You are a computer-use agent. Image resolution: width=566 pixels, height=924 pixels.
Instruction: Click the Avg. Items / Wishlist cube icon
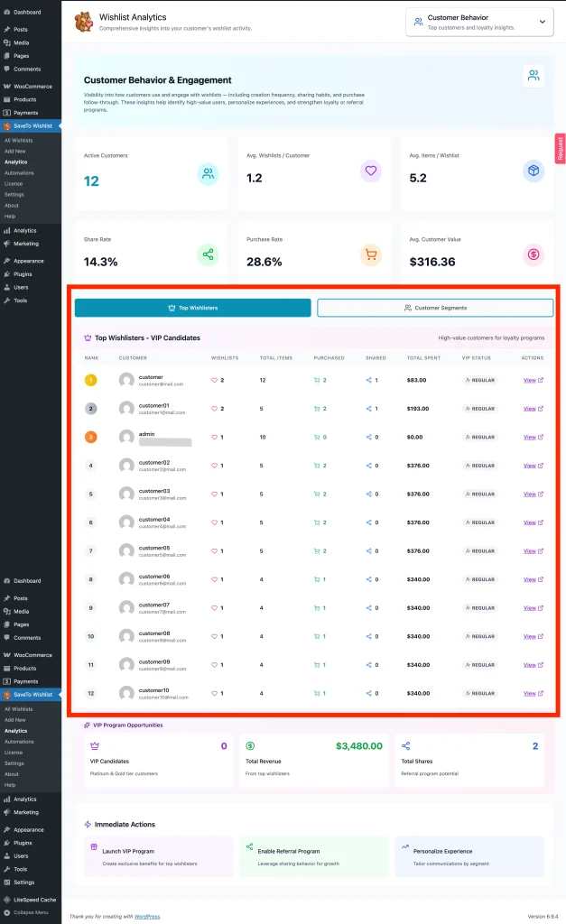coord(534,171)
